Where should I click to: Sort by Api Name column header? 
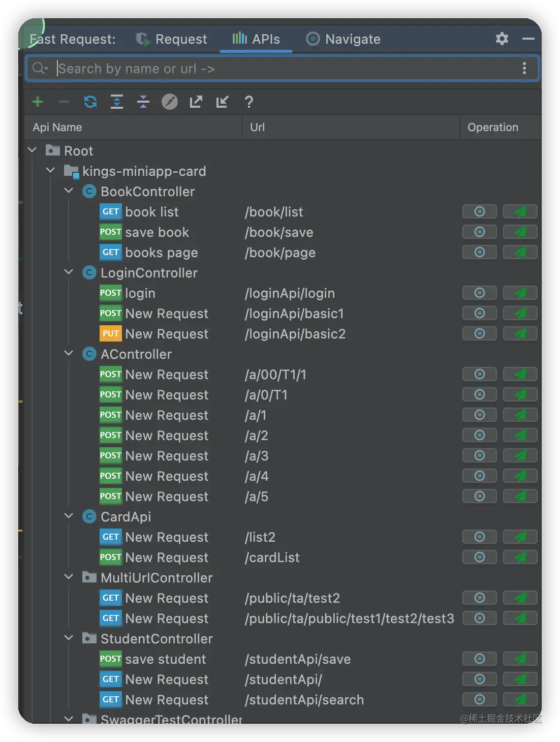click(x=134, y=127)
